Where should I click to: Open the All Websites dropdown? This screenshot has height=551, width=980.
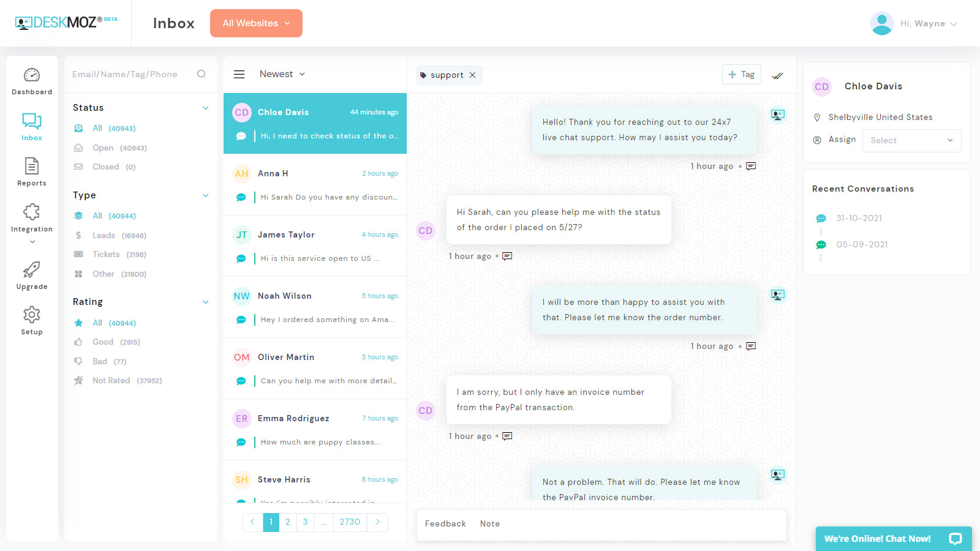[256, 23]
